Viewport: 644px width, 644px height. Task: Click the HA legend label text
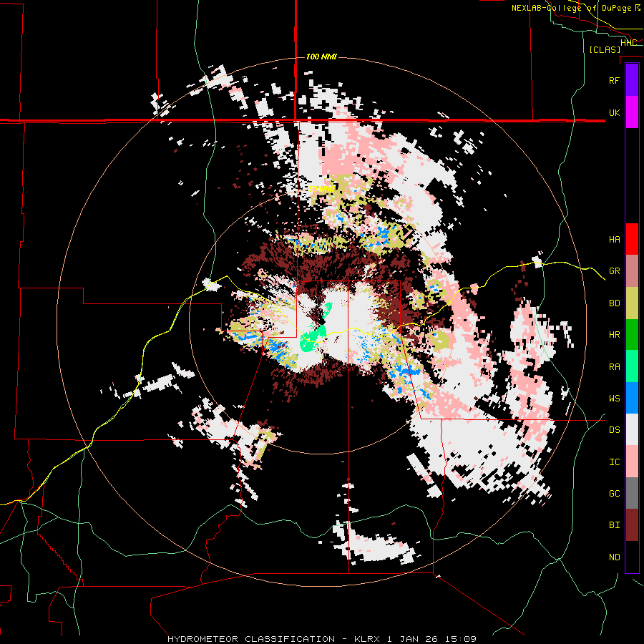(x=614, y=240)
